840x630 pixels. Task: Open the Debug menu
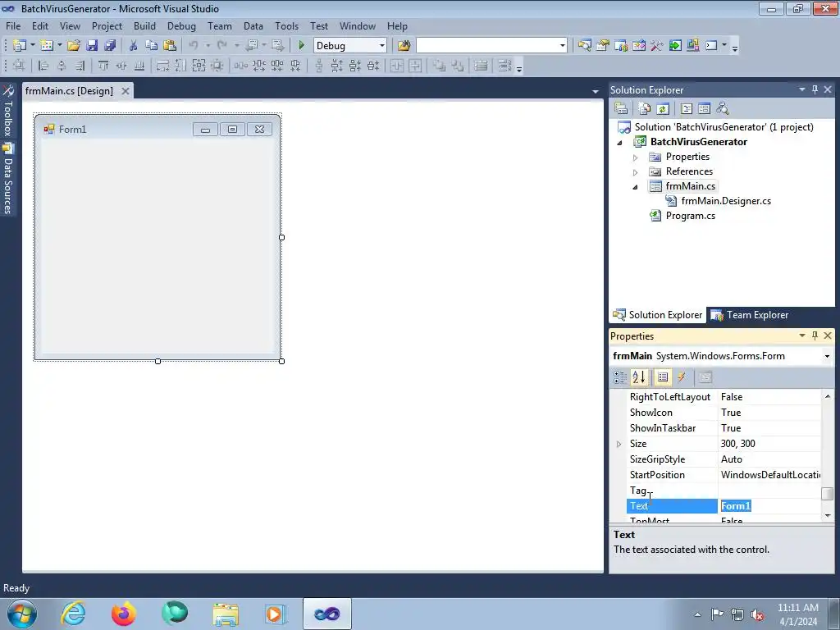click(181, 25)
